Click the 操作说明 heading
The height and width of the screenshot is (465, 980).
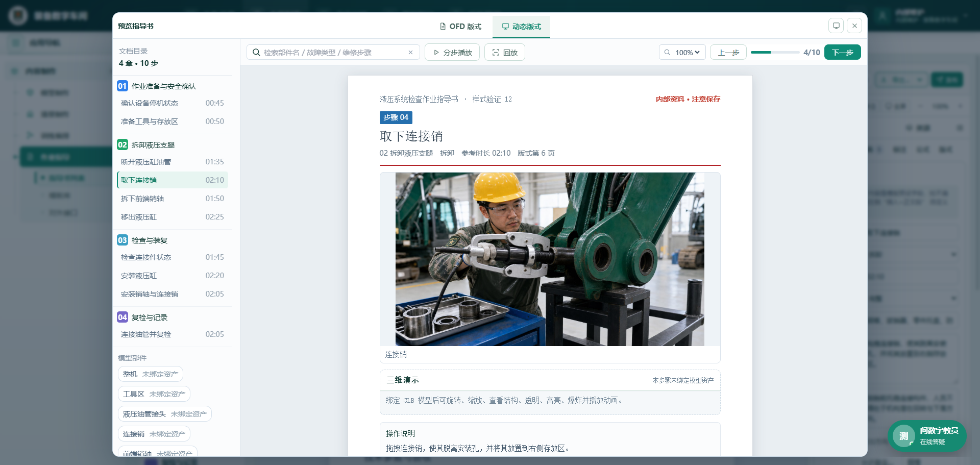(x=401, y=433)
